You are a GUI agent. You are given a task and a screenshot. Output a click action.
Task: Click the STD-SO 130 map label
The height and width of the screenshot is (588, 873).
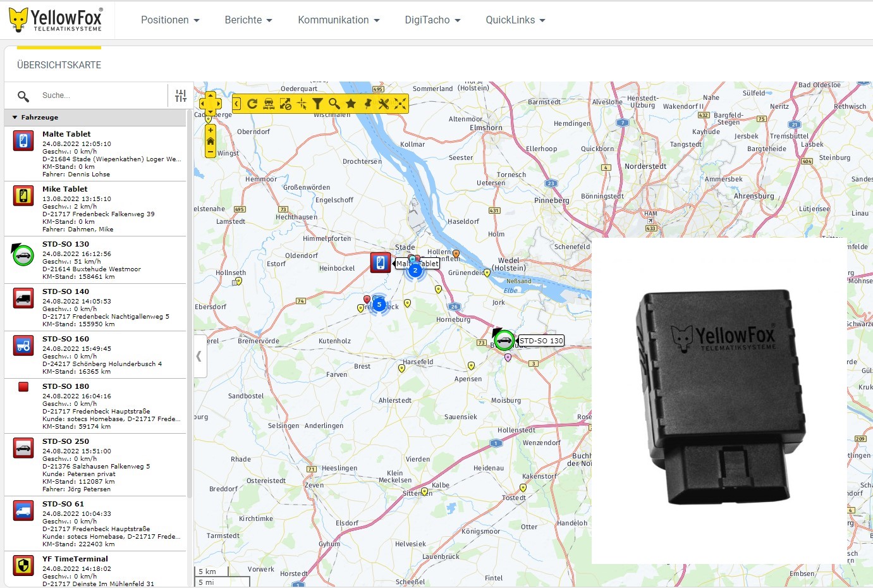coord(541,340)
